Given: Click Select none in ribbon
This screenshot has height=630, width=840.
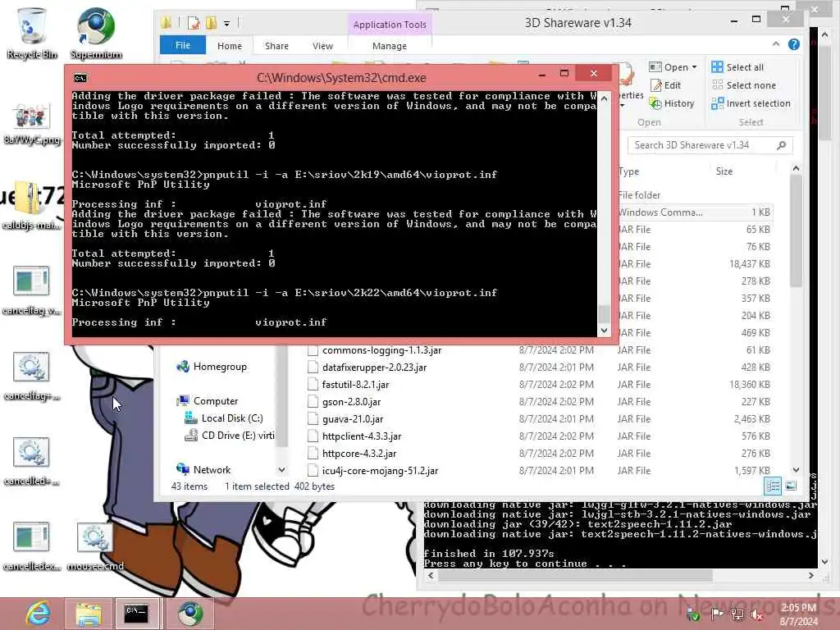Looking at the screenshot, I should (743, 85).
